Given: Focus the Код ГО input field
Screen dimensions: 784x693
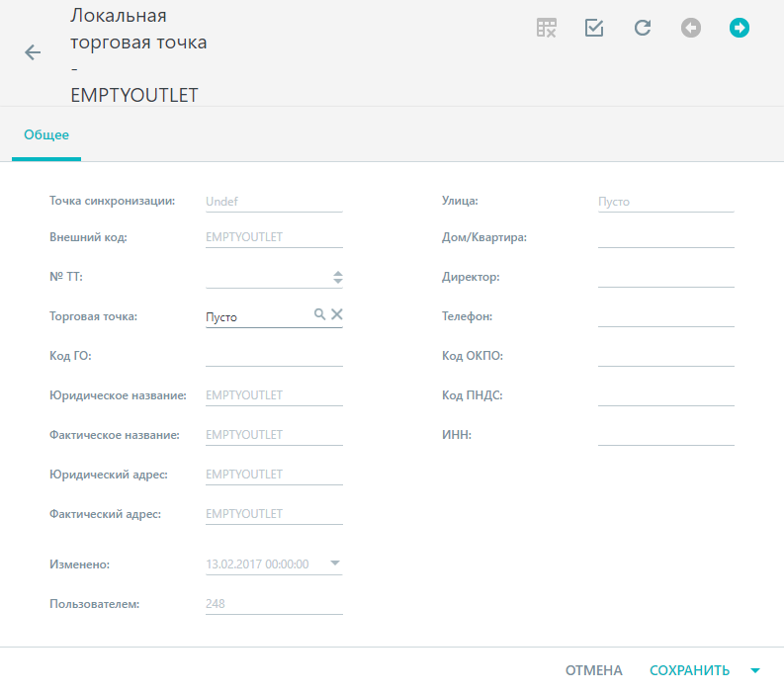Looking at the screenshot, I should point(274,356).
